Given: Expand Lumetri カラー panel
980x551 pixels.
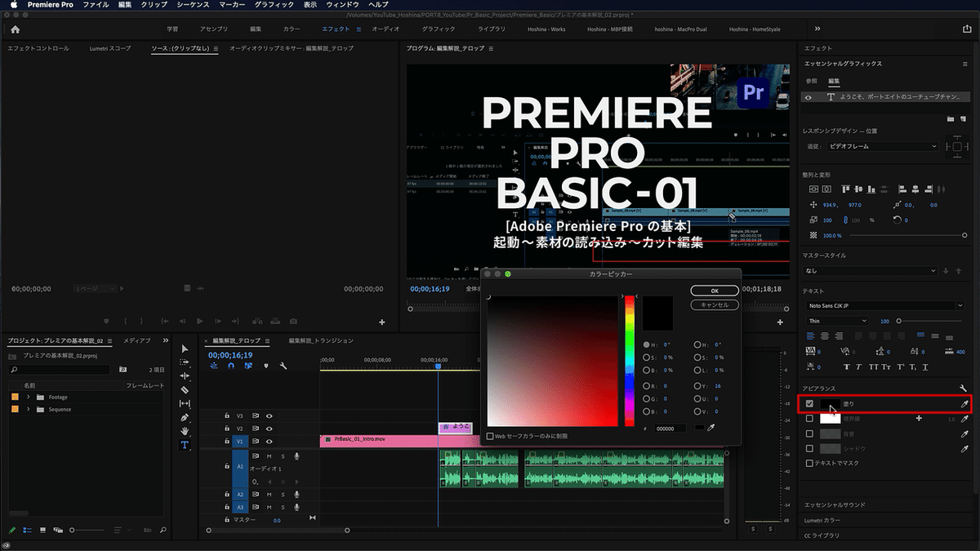Looking at the screenshot, I should (822, 519).
